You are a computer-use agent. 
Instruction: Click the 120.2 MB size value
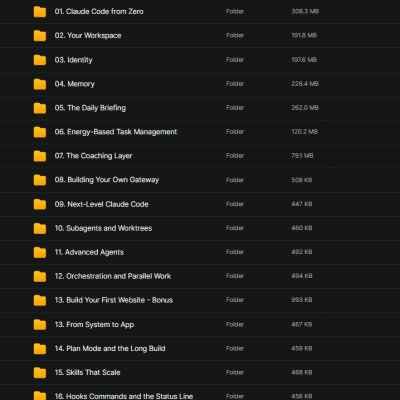304,132
